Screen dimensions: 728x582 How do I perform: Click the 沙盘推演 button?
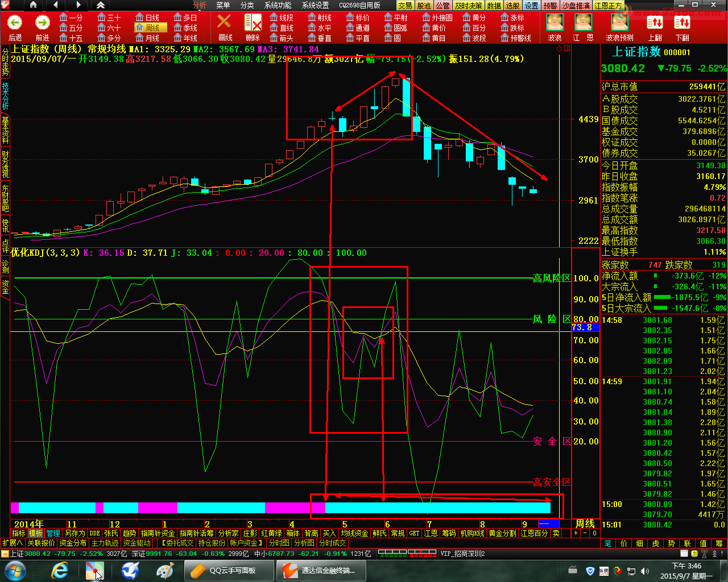576,5
